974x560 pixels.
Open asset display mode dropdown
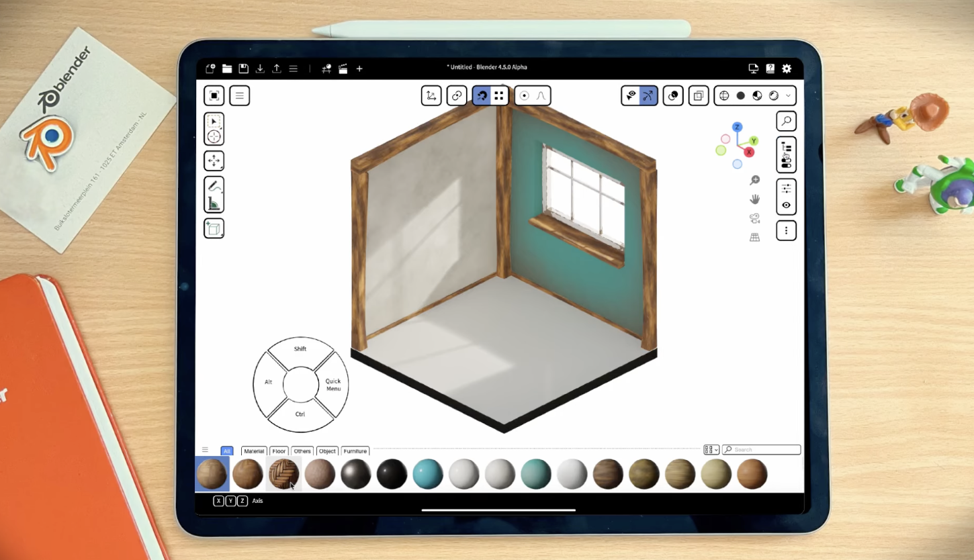(x=711, y=450)
